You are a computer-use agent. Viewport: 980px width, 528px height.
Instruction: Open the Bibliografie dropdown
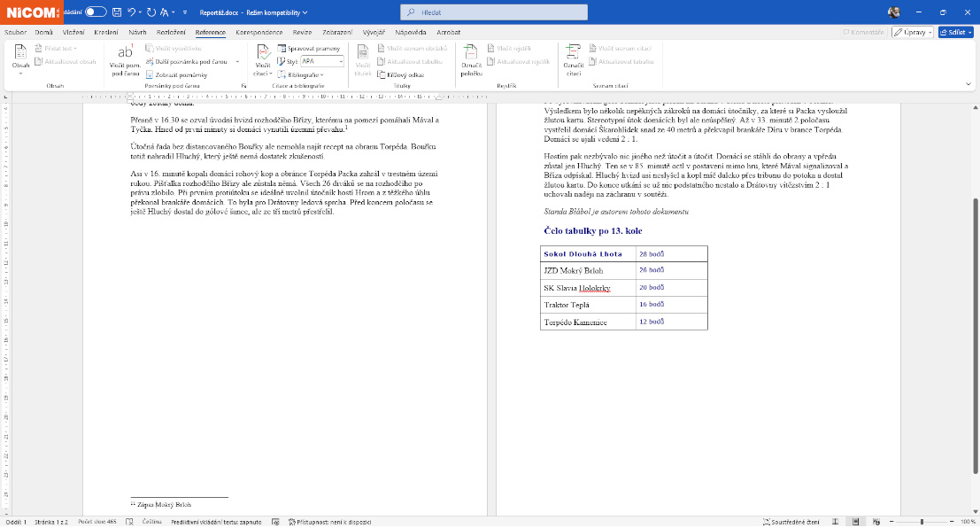301,75
